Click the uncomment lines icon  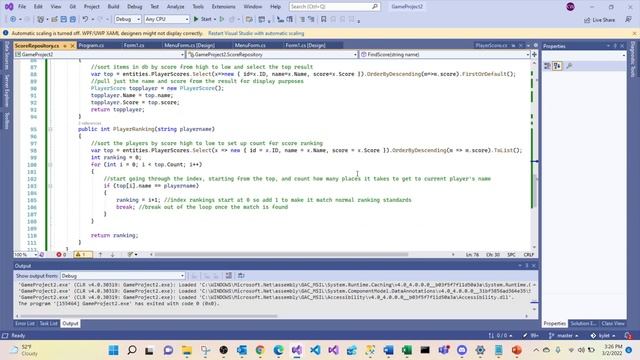pyautogui.click(x=311, y=19)
